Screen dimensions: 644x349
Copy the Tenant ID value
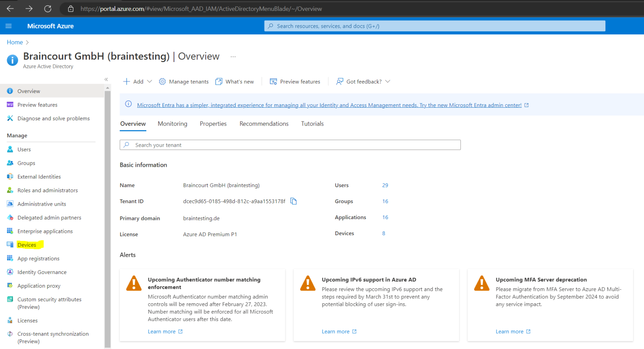click(x=293, y=201)
